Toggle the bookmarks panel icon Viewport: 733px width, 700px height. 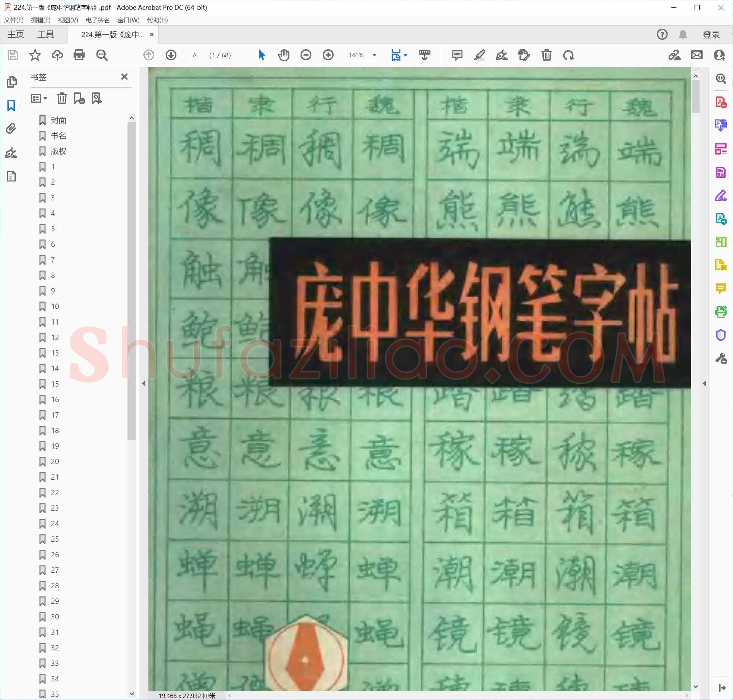11,106
